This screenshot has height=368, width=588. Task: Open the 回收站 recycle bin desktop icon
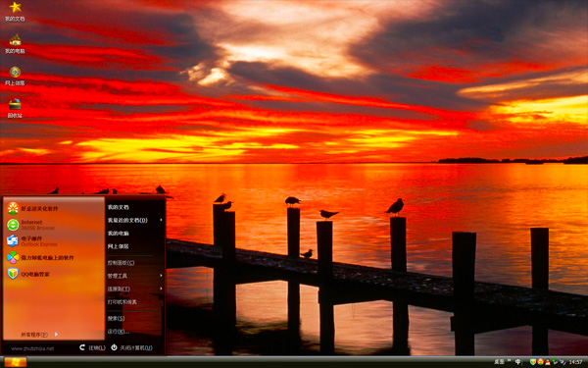pyautogui.click(x=15, y=109)
